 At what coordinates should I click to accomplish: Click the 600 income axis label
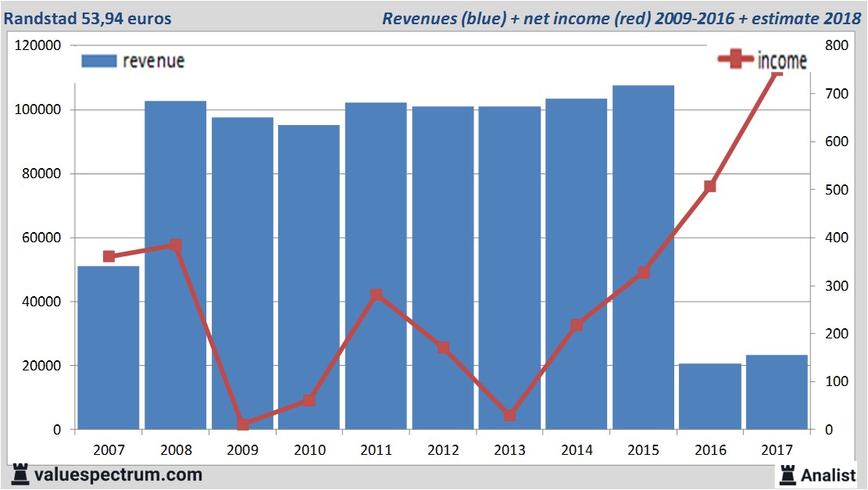tap(837, 141)
